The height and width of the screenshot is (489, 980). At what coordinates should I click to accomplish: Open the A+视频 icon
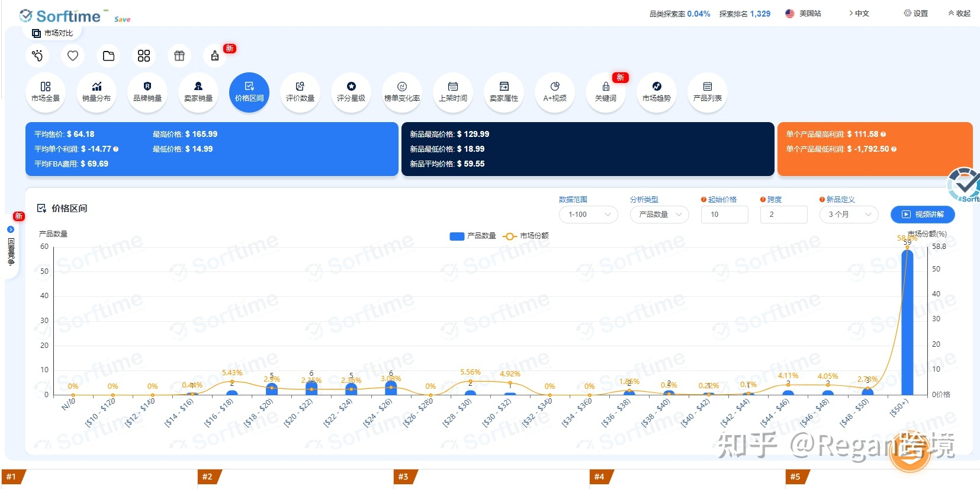click(555, 92)
